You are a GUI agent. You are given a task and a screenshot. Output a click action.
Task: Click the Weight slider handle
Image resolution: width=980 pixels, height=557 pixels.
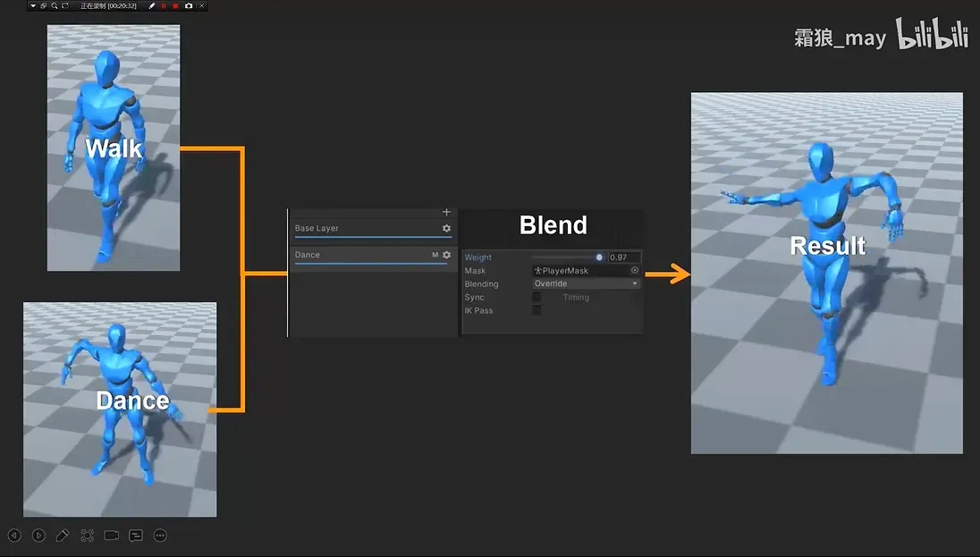599,257
